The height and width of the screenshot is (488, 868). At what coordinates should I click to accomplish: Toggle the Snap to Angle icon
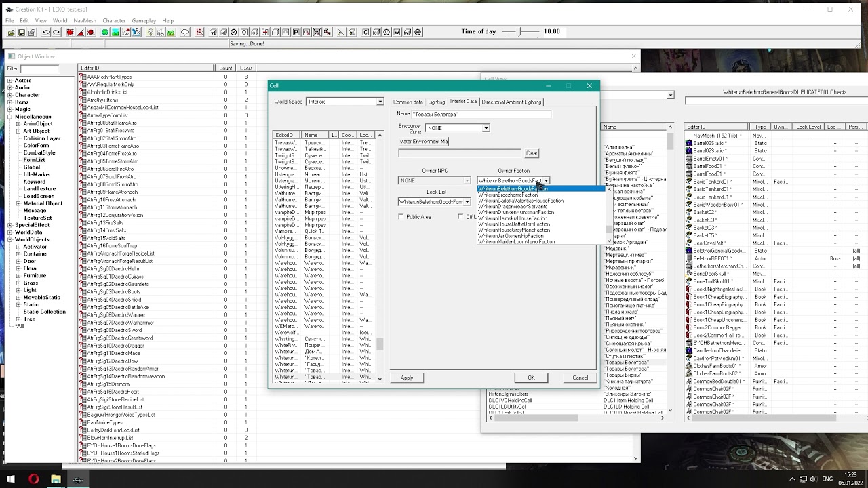81,32
